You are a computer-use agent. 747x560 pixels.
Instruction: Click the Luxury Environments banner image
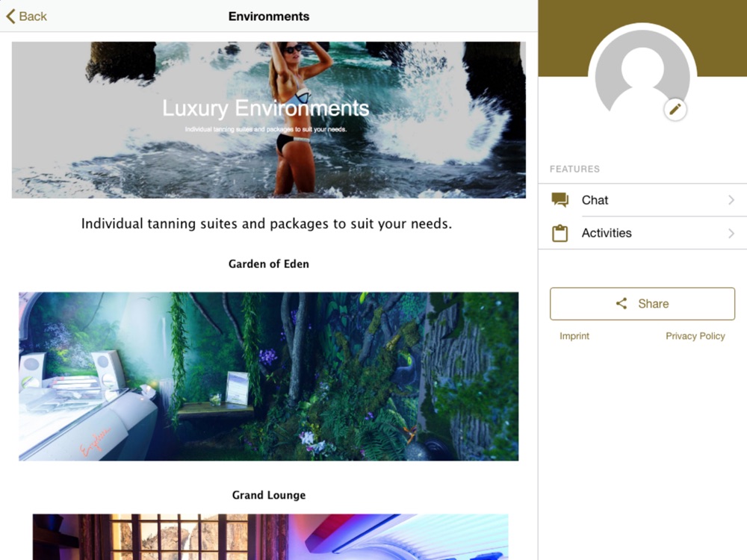tap(269, 120)
